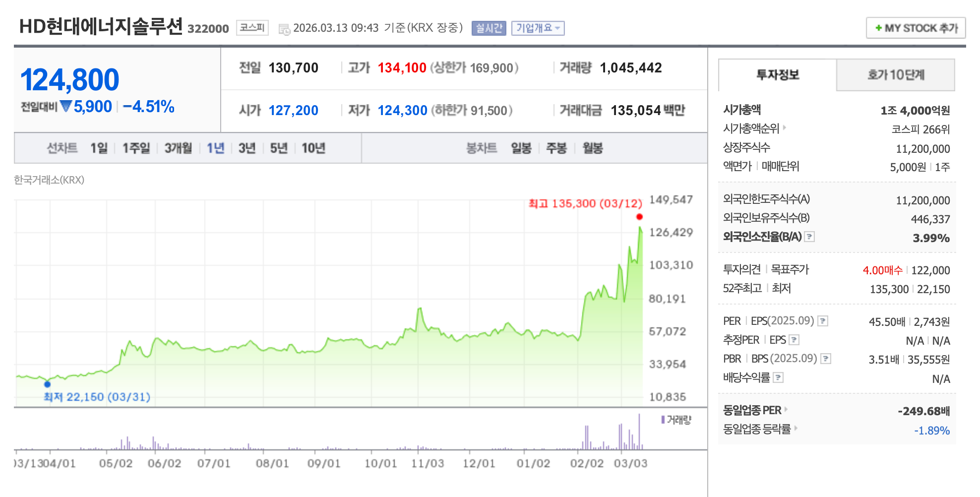
Task: Click the 전일 value 130,700
Action: [294, 68]
